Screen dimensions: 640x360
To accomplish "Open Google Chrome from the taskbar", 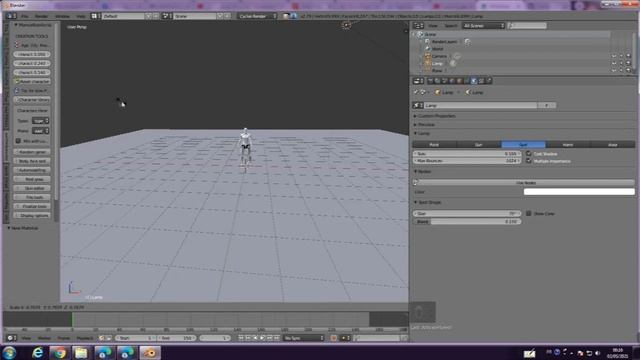I will (x=59, y=353).
